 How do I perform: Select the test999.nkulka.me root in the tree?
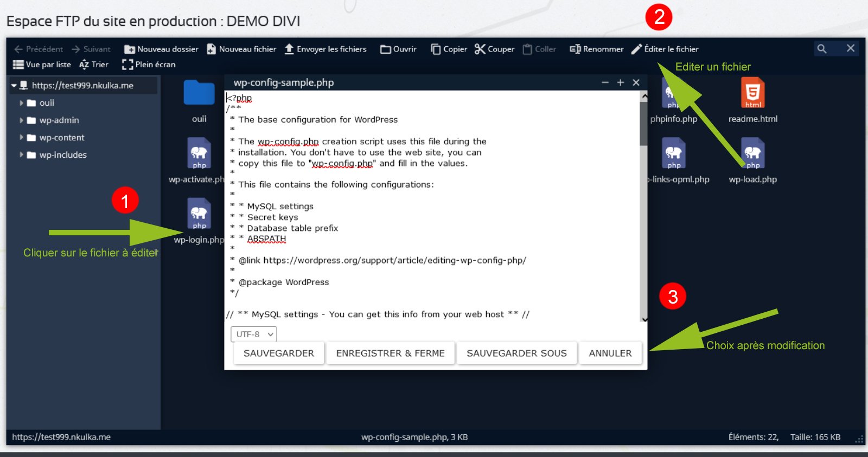click(x=82, y=85)
